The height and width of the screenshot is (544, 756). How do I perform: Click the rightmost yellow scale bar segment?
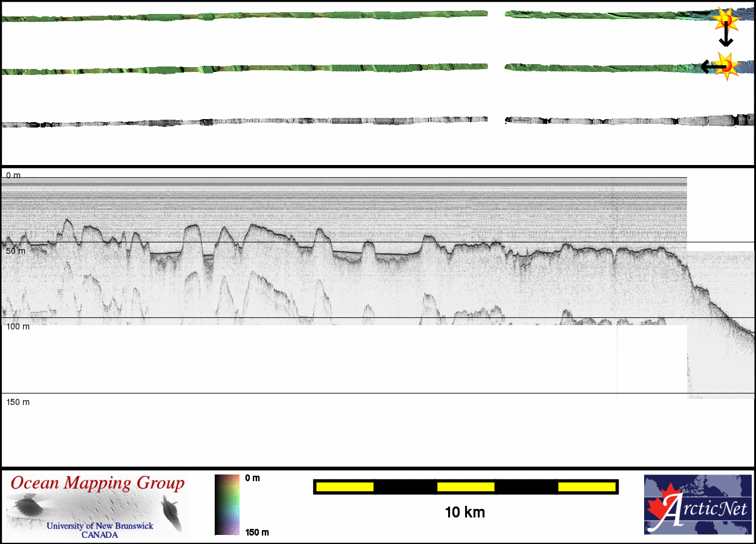pos(586,487)
